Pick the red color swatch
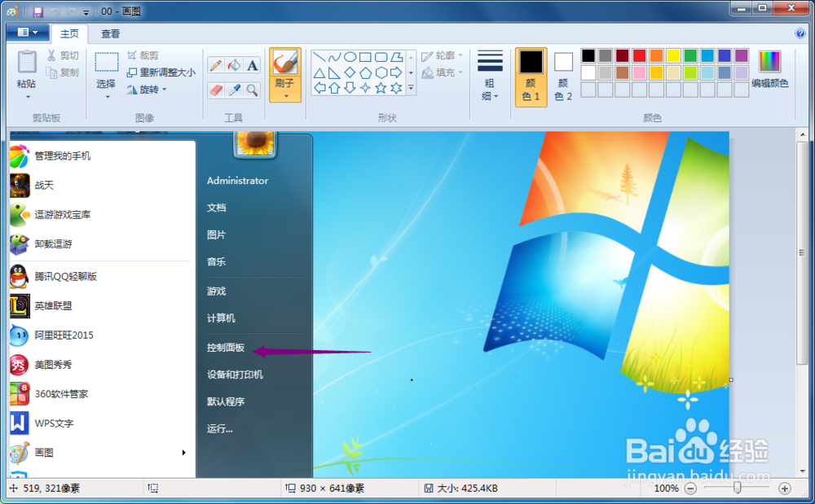 coord(639,55)
